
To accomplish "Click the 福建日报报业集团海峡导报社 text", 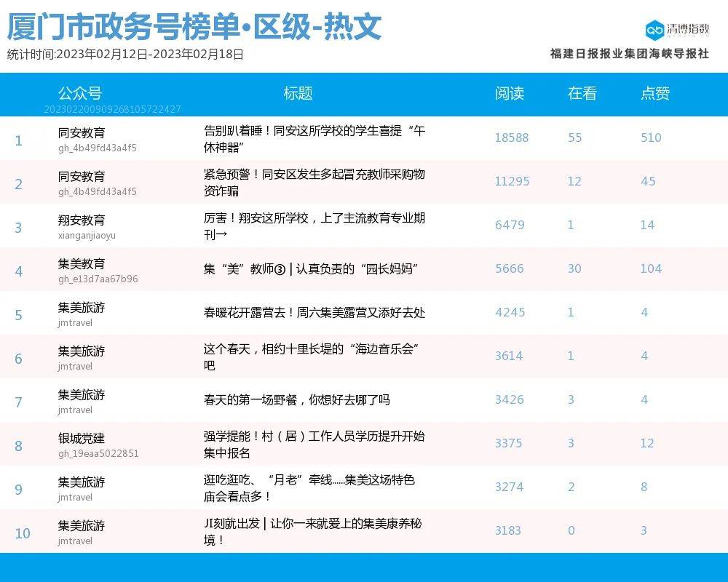I will [629, 54].
